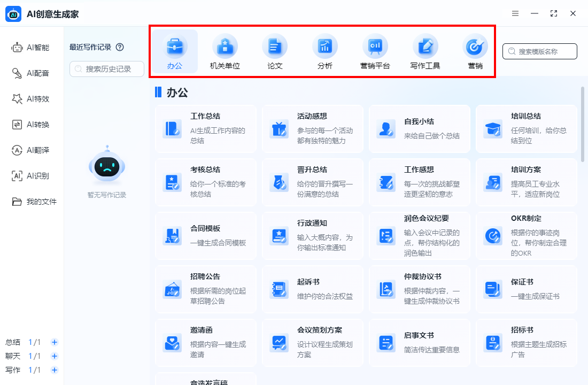Select AI翻译 from the sidebar
This screenshot has width=588, height=385.
(x=30, y=150)
